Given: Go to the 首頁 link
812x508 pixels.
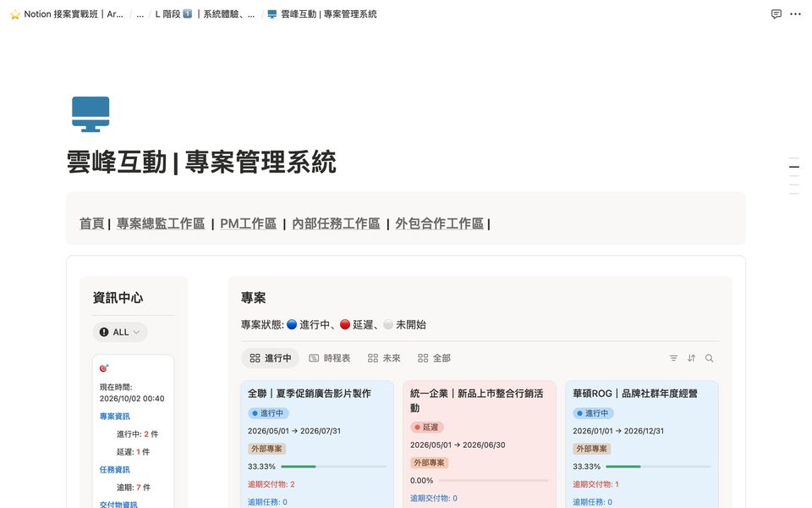Looking at the screenshot, I should pos(91,224).
